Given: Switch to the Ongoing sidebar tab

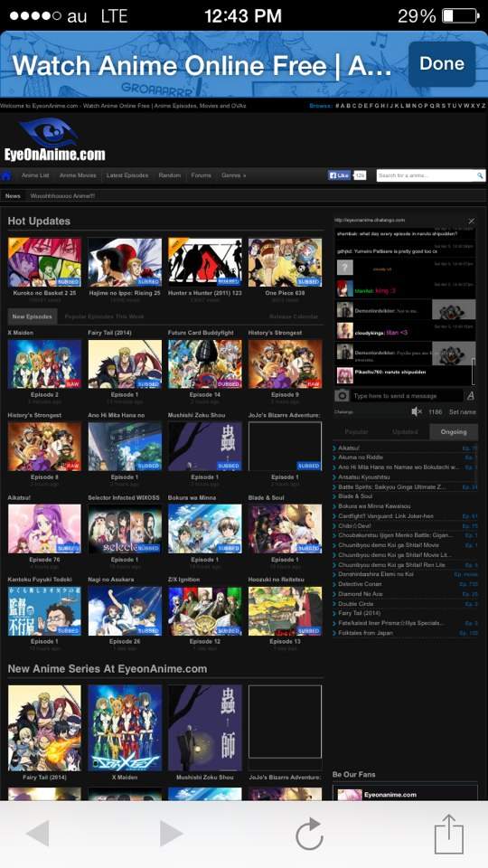Looking at the screenshot, I should pyautogui.click(x=454, y=432).
